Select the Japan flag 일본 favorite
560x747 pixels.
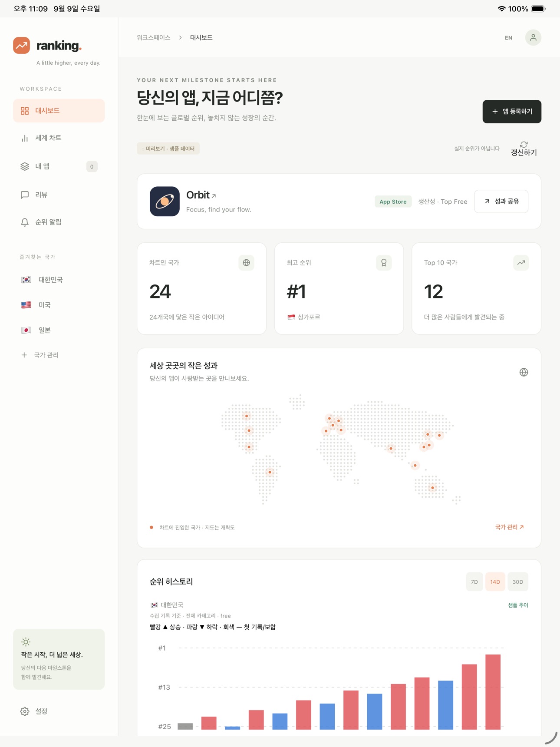click(x=26, y=330)
